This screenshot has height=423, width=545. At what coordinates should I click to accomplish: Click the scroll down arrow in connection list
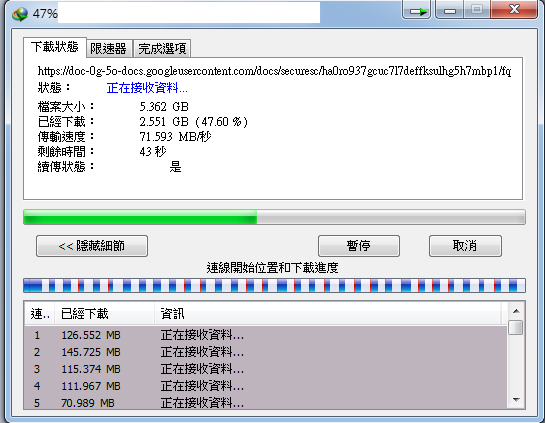(516, 400)
